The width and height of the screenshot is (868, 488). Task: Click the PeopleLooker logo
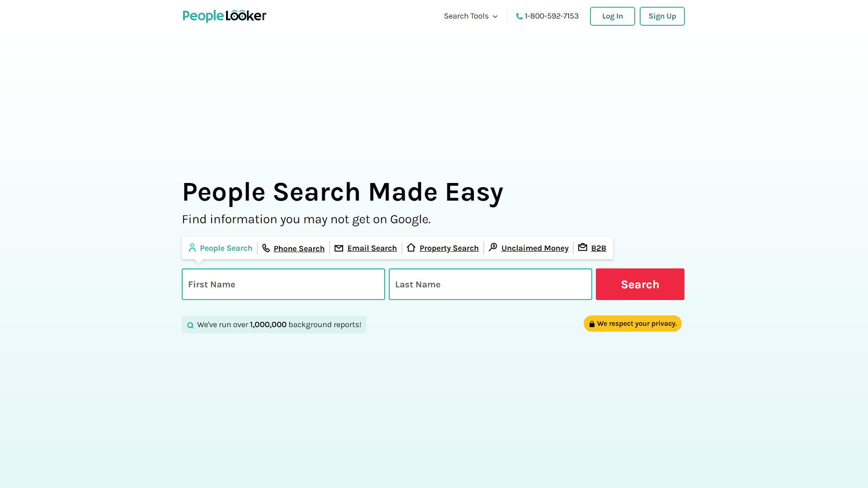pyautogui.click(x=224, y=16)
